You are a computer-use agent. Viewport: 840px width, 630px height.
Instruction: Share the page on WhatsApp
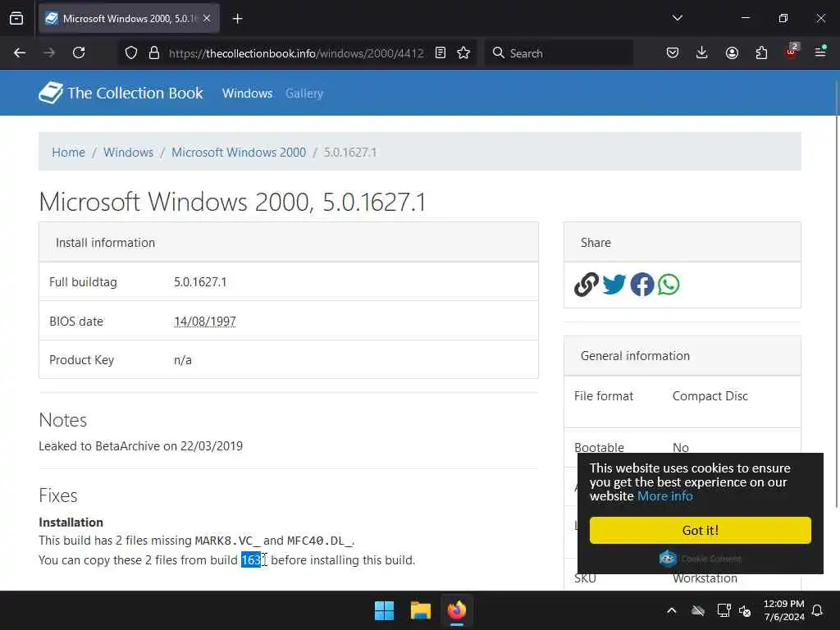pos(669,285)
